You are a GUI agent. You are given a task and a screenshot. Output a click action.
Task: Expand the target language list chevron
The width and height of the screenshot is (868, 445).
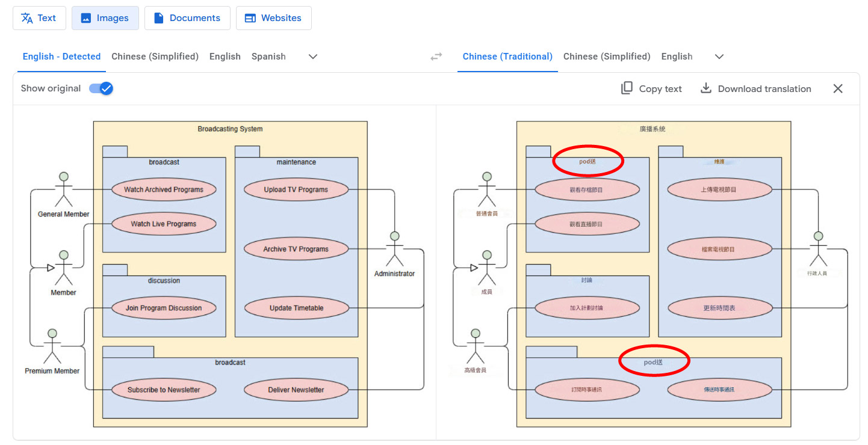point(719,57)
